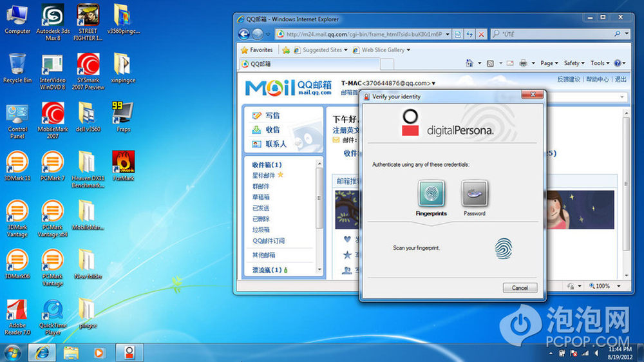Select the Computer desktop icon
The image size is (644, 362).
[x=17, y=19]
